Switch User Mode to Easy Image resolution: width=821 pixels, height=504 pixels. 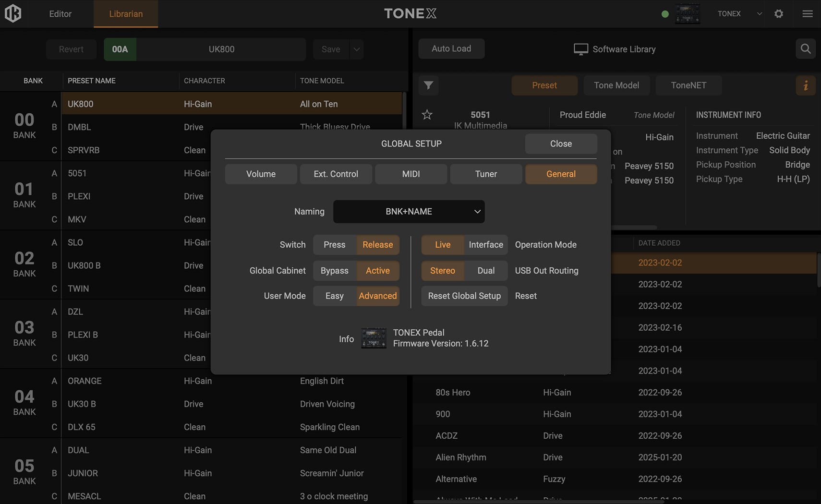coord(334,296)
